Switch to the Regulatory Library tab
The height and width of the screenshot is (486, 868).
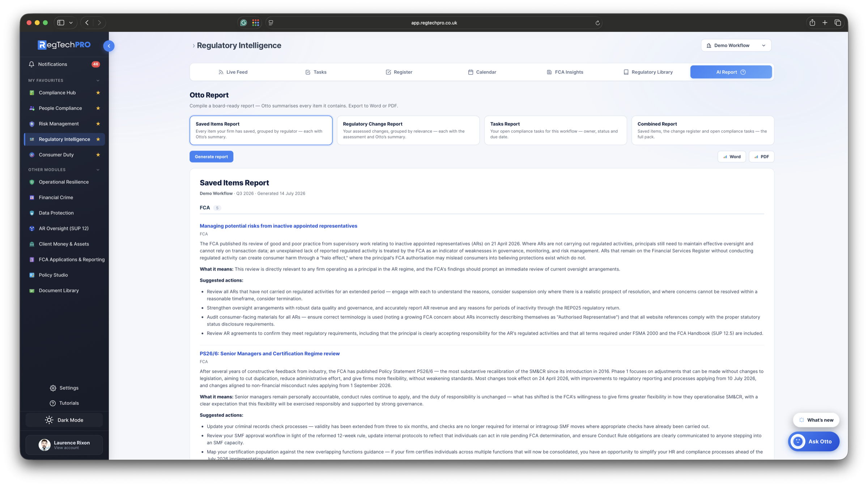(x=648, y=72)
